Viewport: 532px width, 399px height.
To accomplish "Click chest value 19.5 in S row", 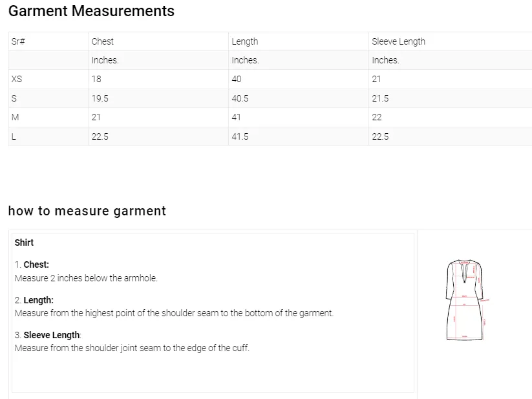I will tap(100, 98).
